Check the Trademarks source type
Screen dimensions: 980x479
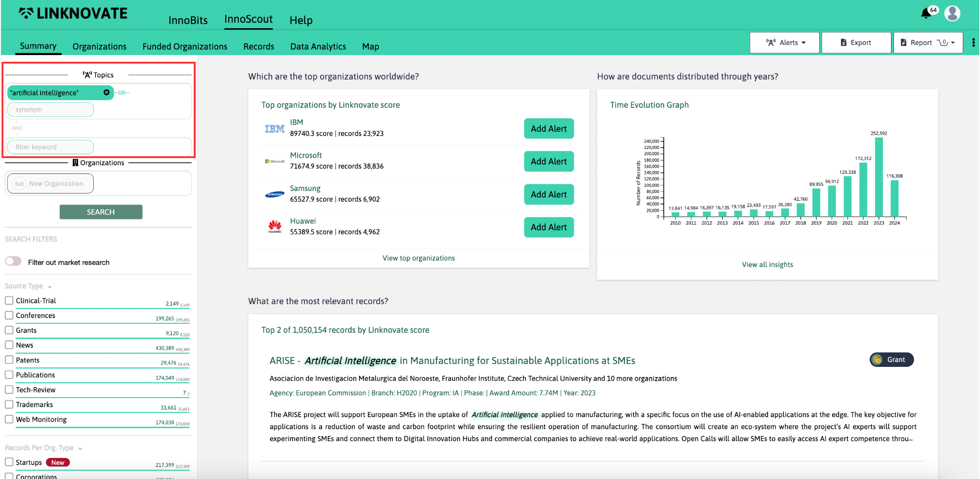point(9,404)
